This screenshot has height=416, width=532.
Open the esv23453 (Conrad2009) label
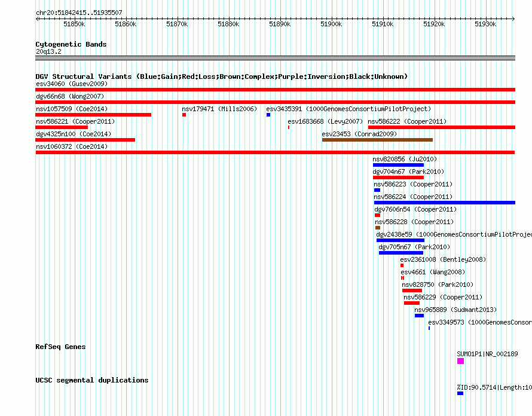point(359,134)
